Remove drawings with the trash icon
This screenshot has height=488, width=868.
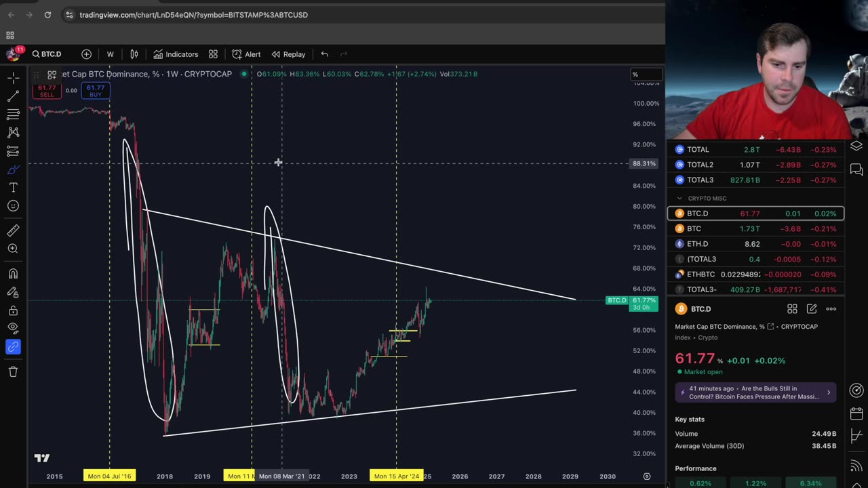tap(13, 371)
